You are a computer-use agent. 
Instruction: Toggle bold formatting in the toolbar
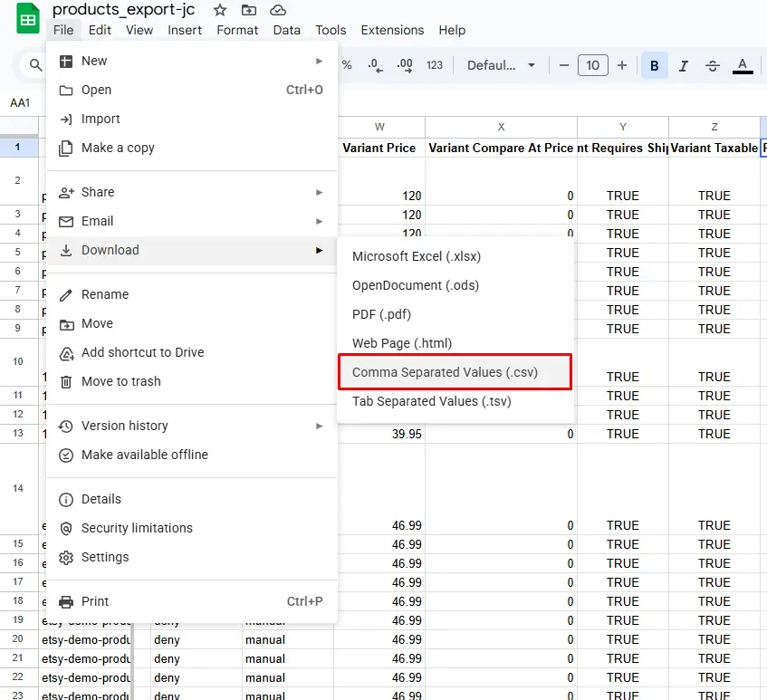654,65
